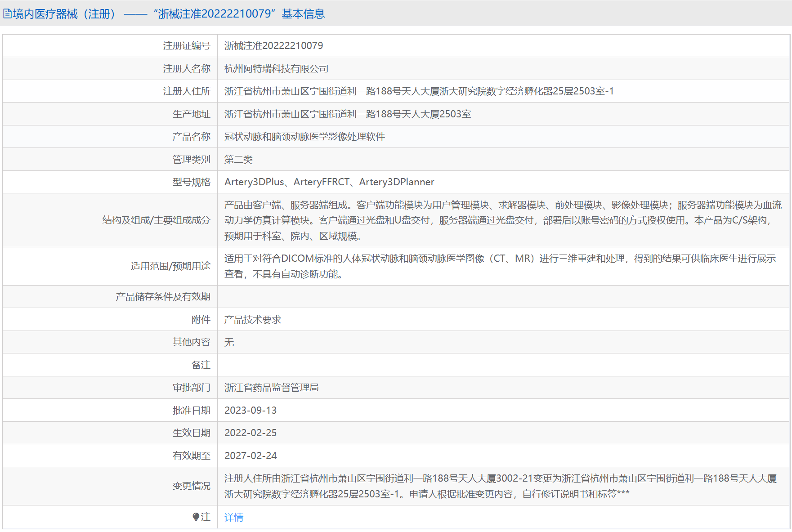
Task: Click the 产品技术要求 attachment text
Action: pyautogui.click(x=252, y=320)
